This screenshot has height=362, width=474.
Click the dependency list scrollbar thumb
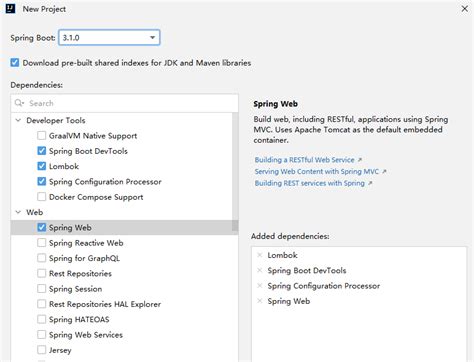tap(235, 172)
